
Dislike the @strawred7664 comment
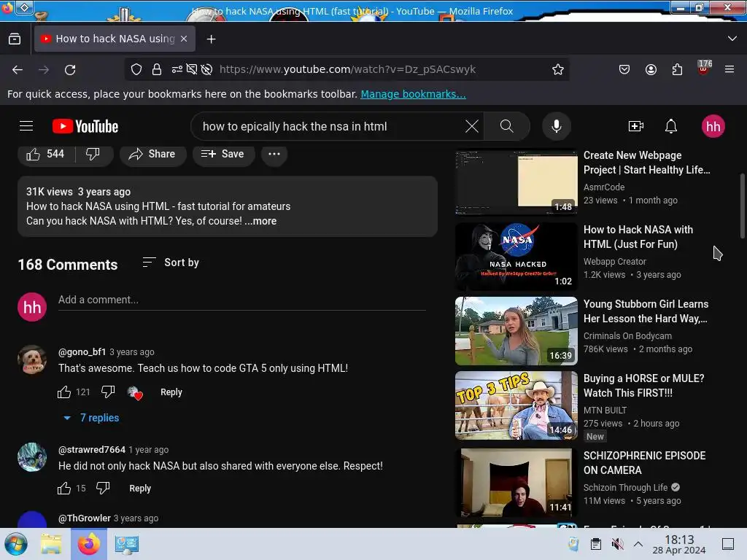pyautogui.click(x=103, y=488)
